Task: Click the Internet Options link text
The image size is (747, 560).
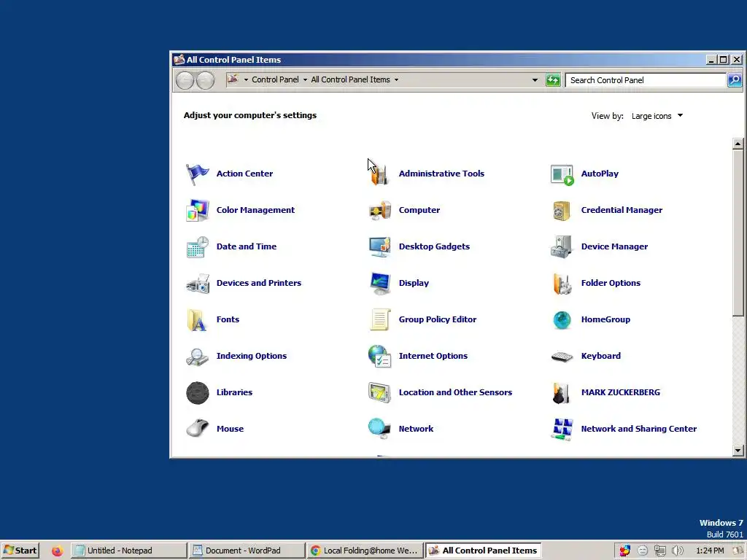Action: tap(433, 356)
